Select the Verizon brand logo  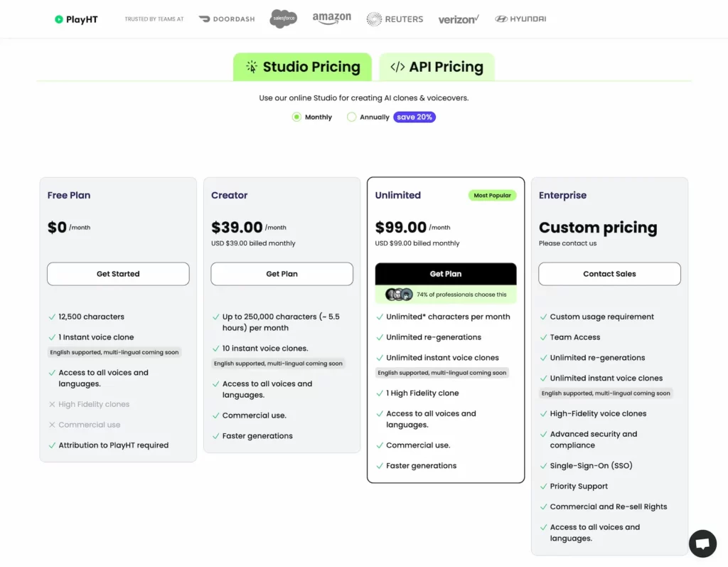[459, 19]
